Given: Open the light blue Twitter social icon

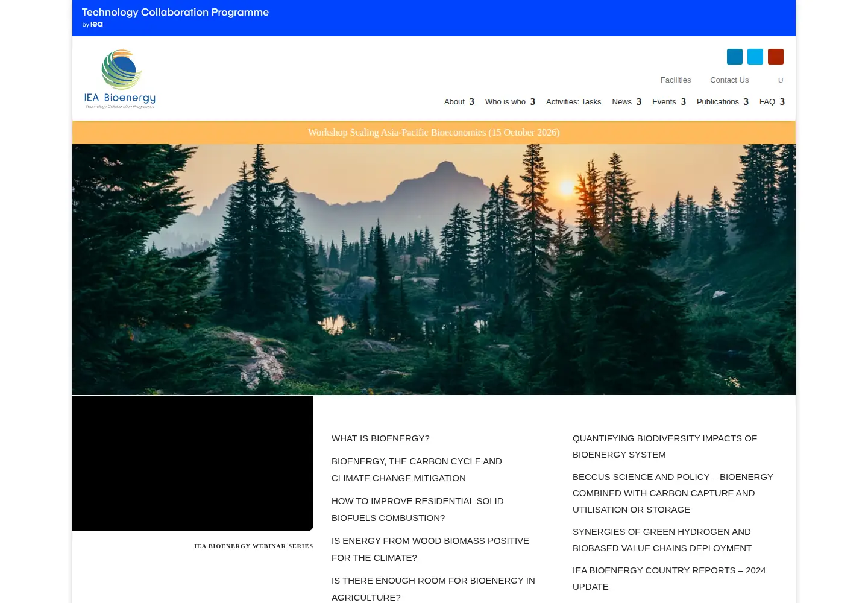Looking at the screenshot, I should [x=755, y=57].
